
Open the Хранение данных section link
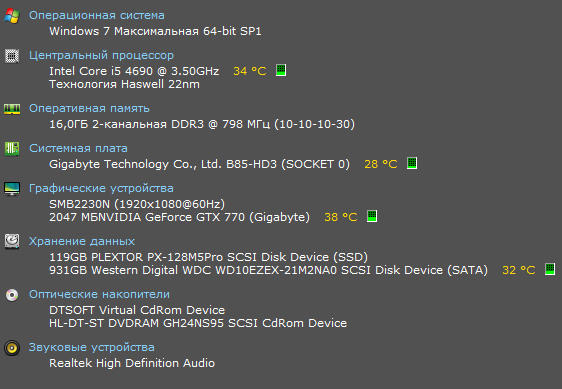82,241
